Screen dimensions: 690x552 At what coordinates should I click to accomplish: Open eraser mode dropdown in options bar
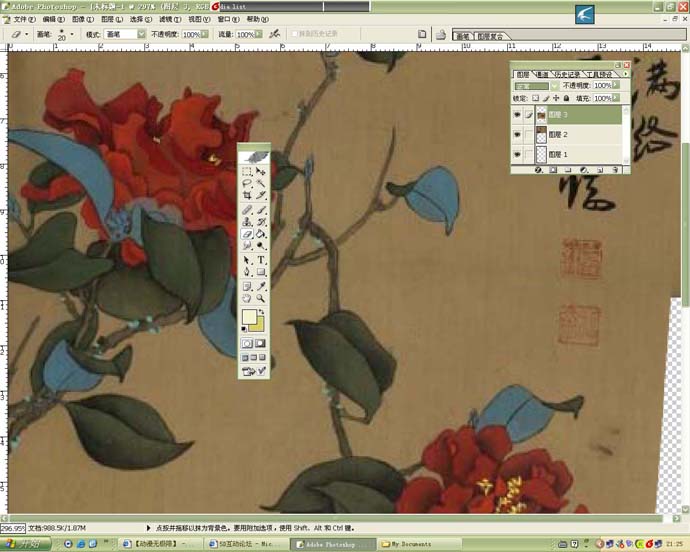142,34
